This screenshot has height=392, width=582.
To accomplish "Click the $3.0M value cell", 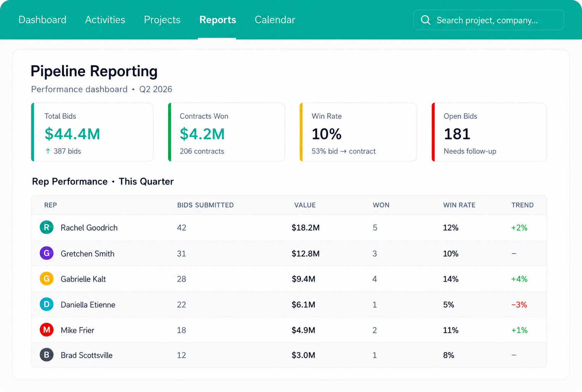I will (x=304, y=355).
